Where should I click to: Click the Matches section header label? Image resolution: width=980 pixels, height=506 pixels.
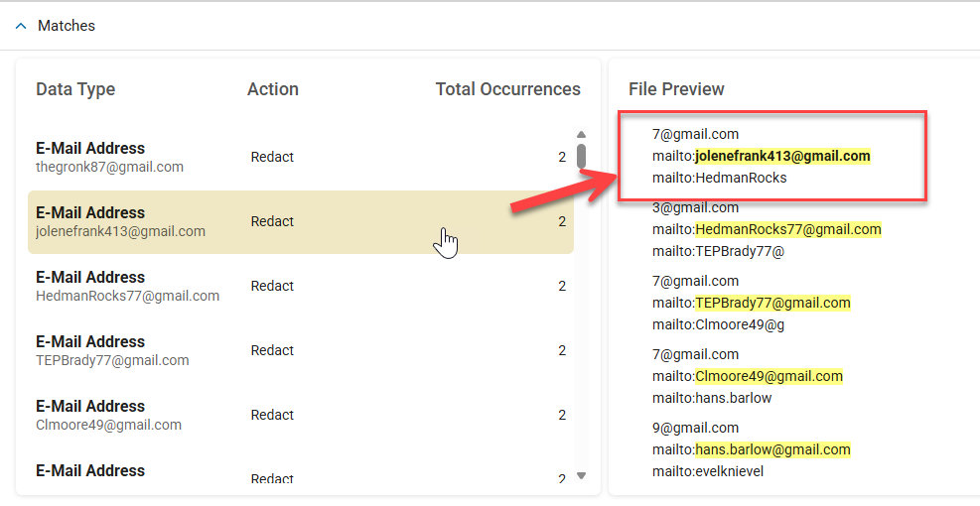(x=67, y=26)
